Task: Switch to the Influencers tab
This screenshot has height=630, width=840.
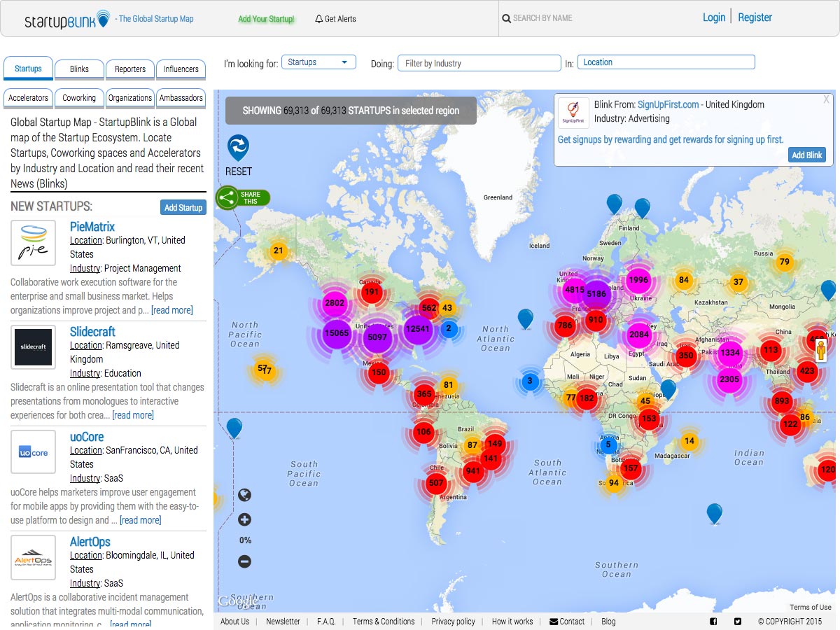Action: coord(181,69)
